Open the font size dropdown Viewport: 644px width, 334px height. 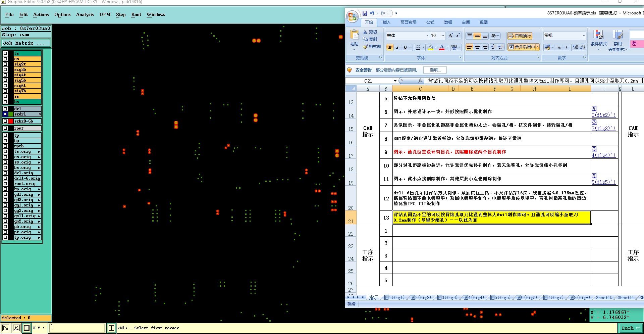click(x=443, y=36)
